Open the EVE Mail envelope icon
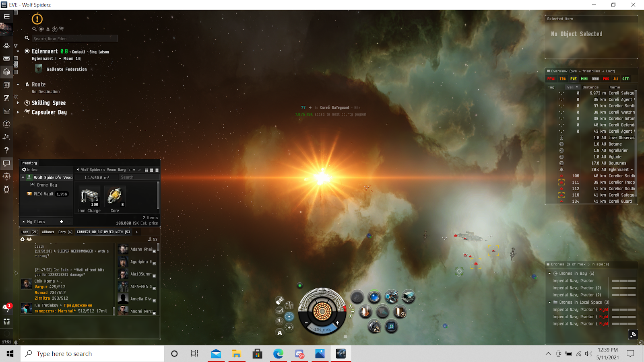The width and height of the screenshot is (644, 362). [6, 59]
